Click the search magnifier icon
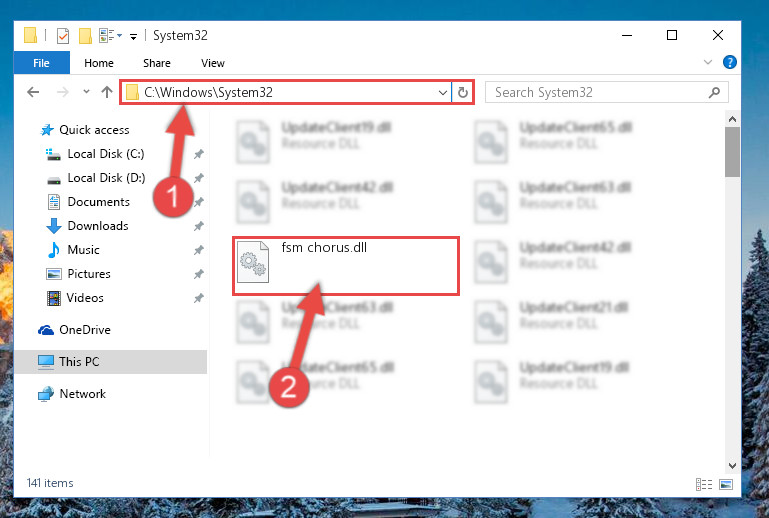Viewport: 769px width, 518px height. click(715, 92)
